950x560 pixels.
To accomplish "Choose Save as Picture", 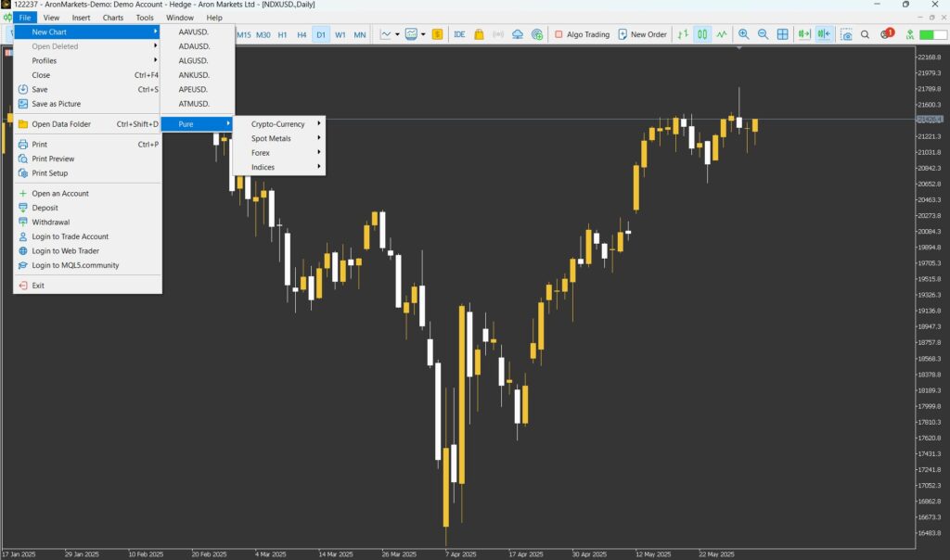I will point(87,104).
